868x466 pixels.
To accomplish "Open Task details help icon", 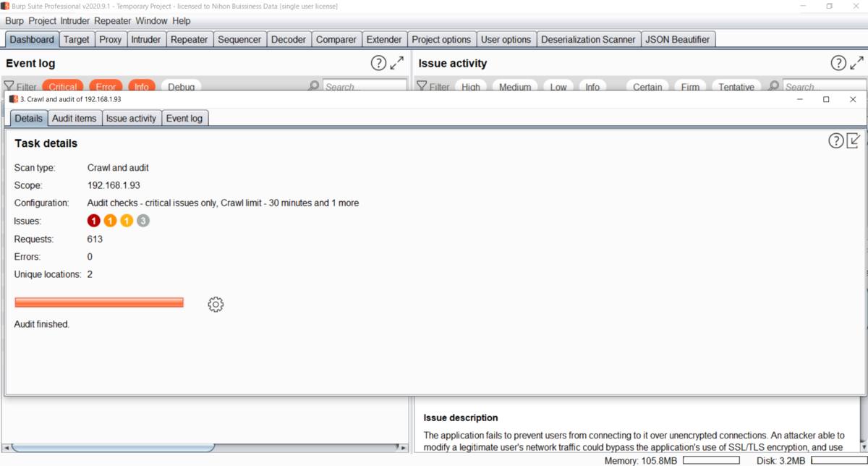I will pos(836,140).
